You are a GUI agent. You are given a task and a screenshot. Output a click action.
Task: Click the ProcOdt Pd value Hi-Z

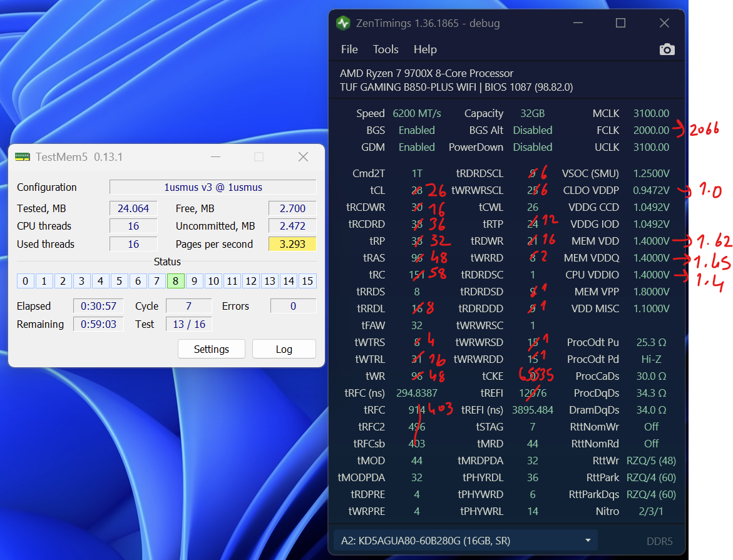[651, 359]
